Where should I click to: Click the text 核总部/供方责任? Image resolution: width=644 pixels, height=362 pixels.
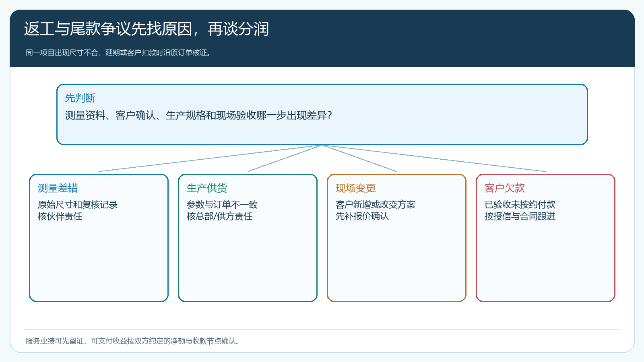[220, 216]
